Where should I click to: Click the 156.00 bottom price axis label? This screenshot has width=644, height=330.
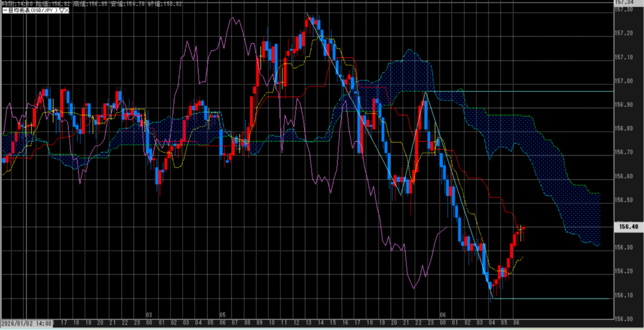pos(626,319)
